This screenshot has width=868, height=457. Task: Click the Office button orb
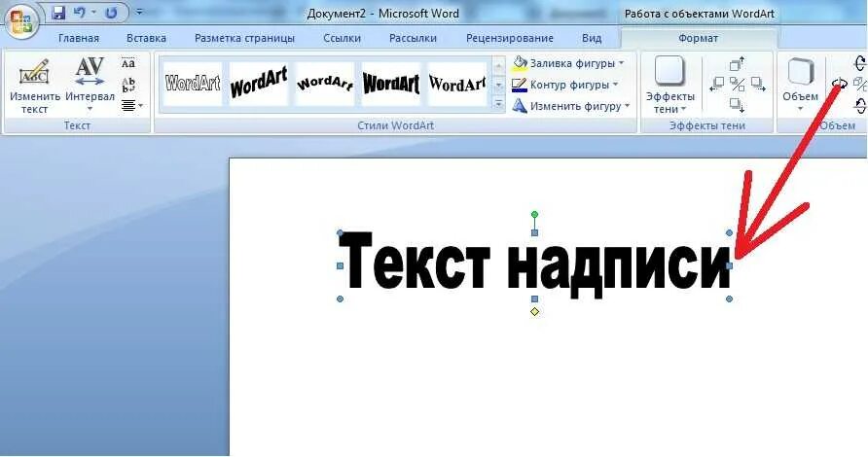pos(21,21)
